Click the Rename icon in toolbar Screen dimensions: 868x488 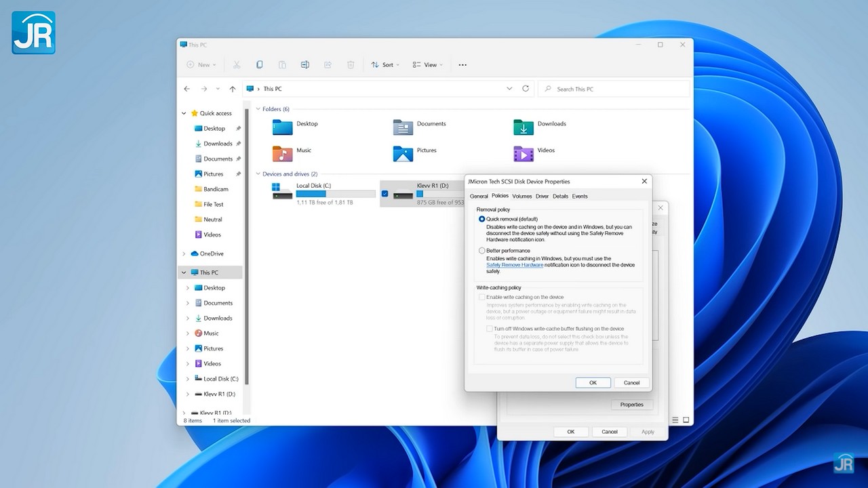(x=304, y=65)
